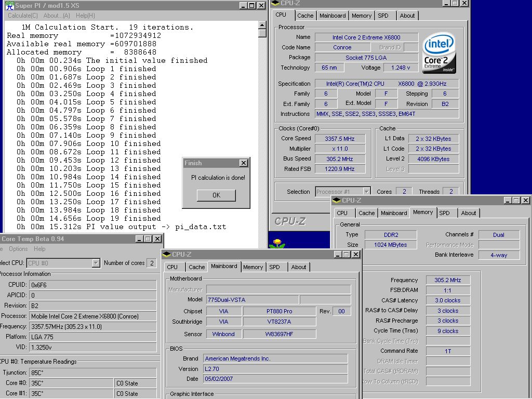This screenshot has height=399, width=532.
Task: Click the CPU-Z Memory window title icon
Action: [x=336, y=200]
